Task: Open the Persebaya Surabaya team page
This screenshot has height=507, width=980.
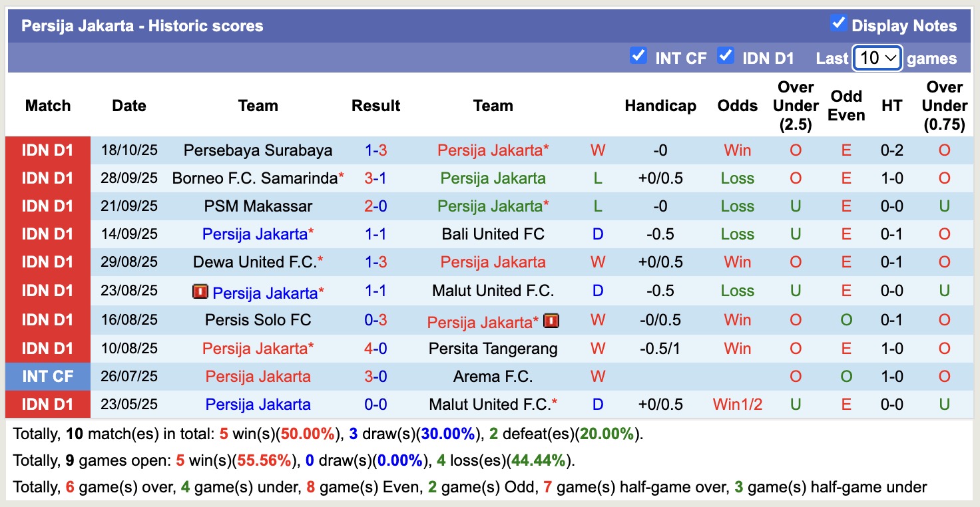Action: tap(258, 150)
